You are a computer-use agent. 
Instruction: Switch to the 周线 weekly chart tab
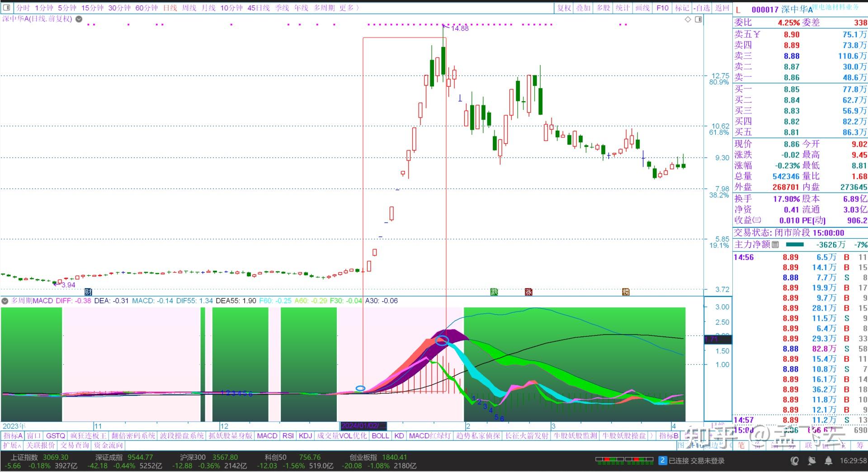[189, 8]
